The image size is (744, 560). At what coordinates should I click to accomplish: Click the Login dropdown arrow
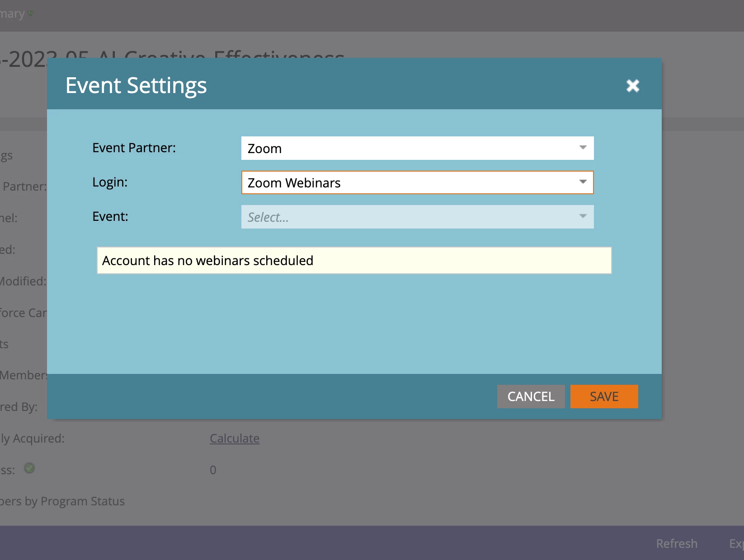pos(583,182)
